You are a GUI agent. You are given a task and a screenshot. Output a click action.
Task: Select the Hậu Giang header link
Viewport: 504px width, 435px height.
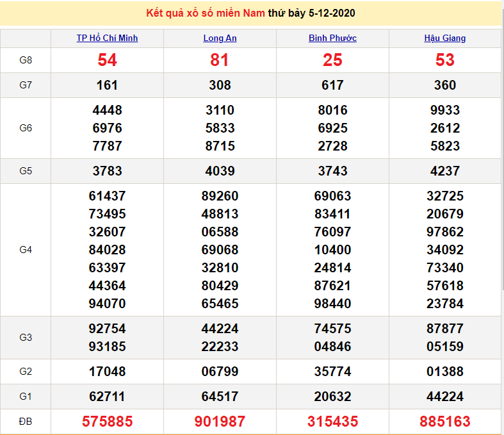pyautogui.click(x=444, y=38)
